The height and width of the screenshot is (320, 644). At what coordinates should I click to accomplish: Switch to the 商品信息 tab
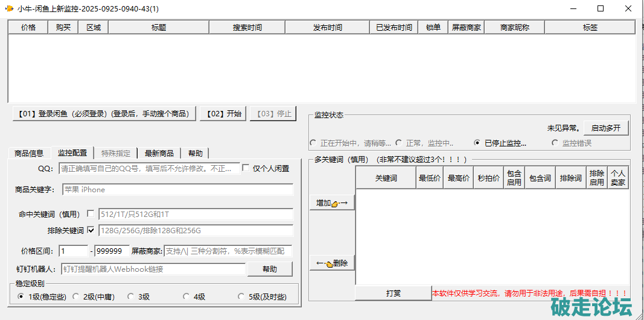pos(29,153)
